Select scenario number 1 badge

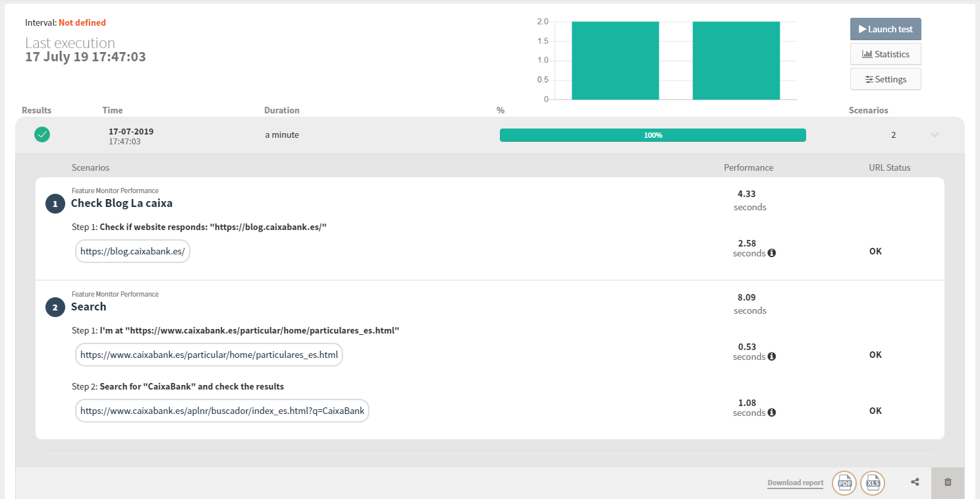tap(55, 204)
